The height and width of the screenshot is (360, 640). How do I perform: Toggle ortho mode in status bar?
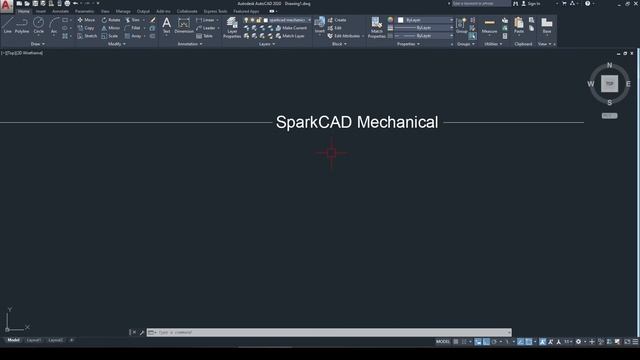click(486, 342)
